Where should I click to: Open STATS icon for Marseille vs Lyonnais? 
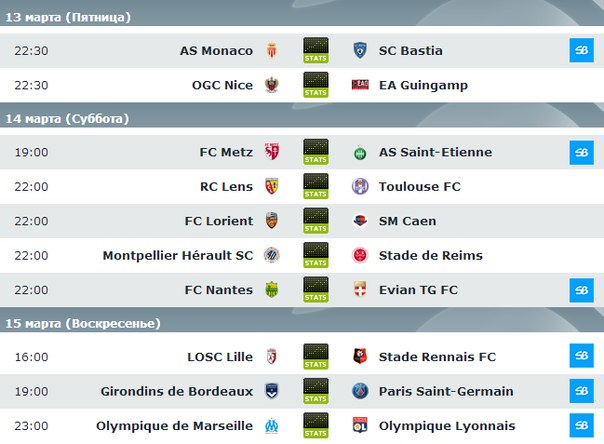(315, 425)
